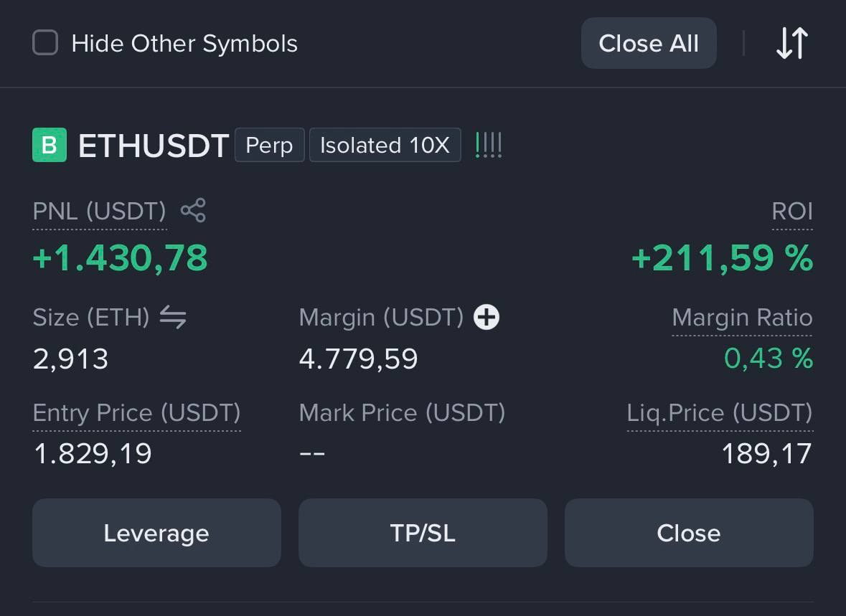
Task: Show the ROI label explanation
Action: click(792, 212)
